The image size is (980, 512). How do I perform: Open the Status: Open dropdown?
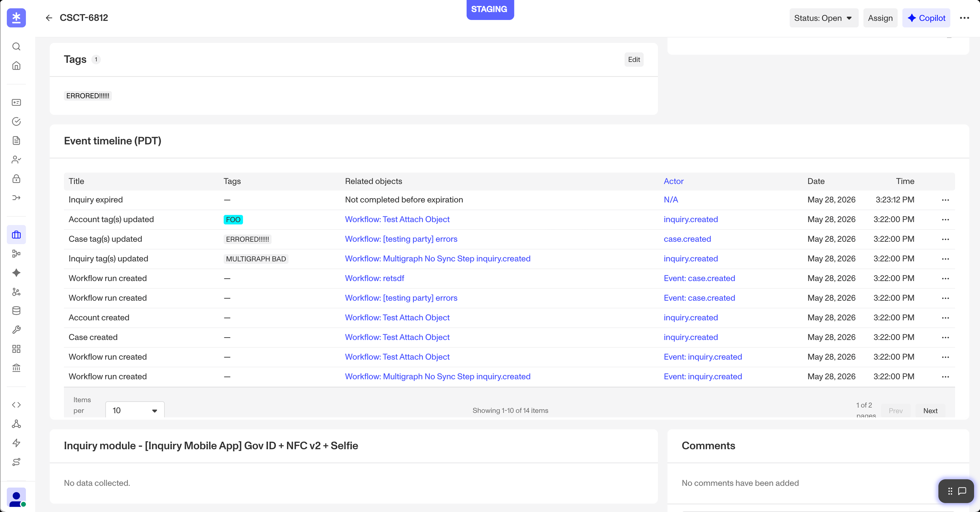click(x=824, y=18)
